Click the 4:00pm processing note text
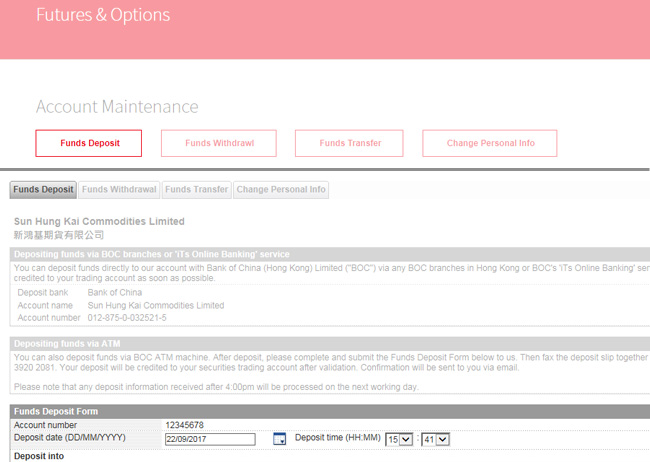The width and height of the screenshot is (650, 462). 216,387
